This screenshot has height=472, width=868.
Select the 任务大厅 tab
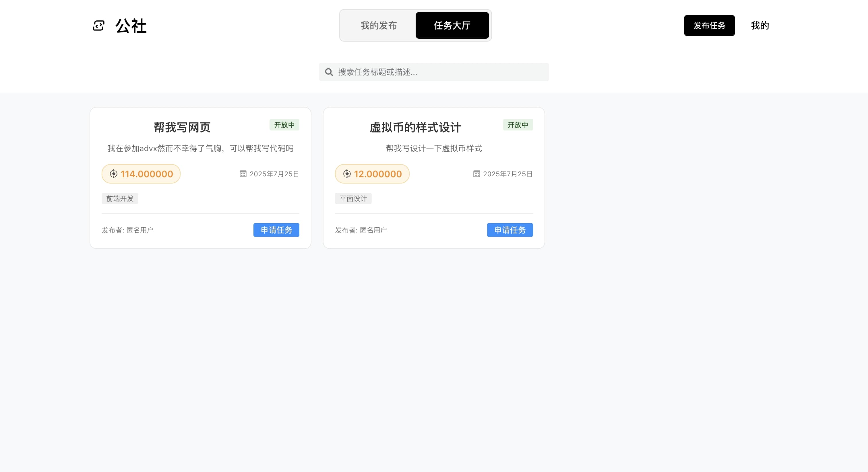pyautogui.click(x=452, y=25)
